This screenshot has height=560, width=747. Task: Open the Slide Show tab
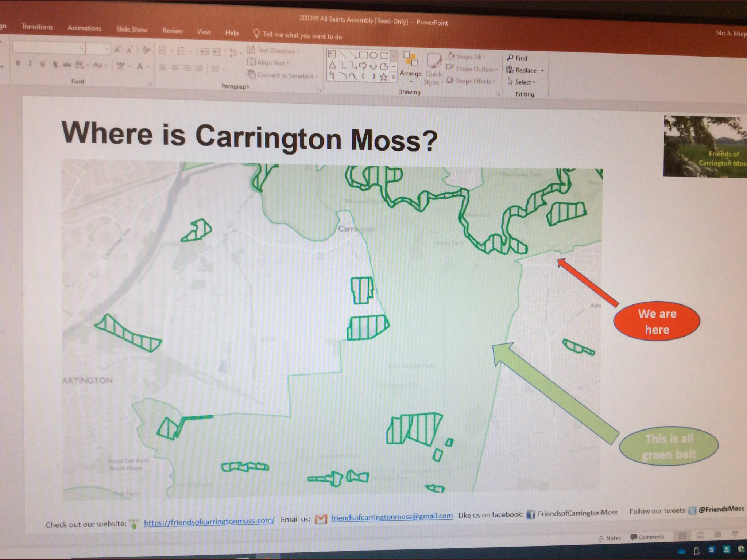coord(132,30)
